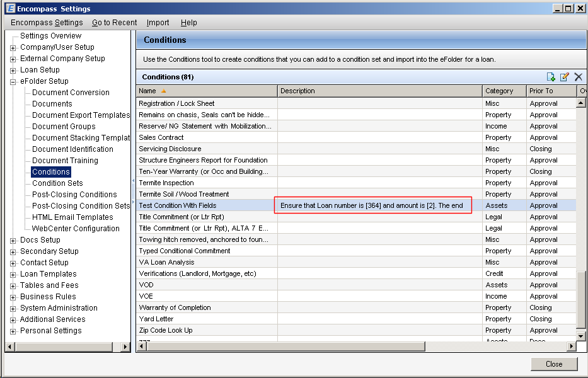Click tree panel's left scroll arrow

click(10, 347)
